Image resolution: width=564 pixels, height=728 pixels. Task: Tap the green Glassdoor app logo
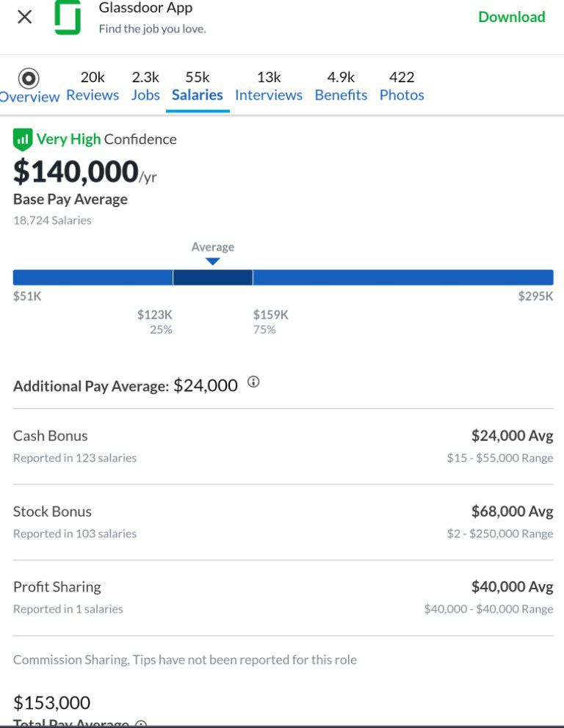pos(68,17)
